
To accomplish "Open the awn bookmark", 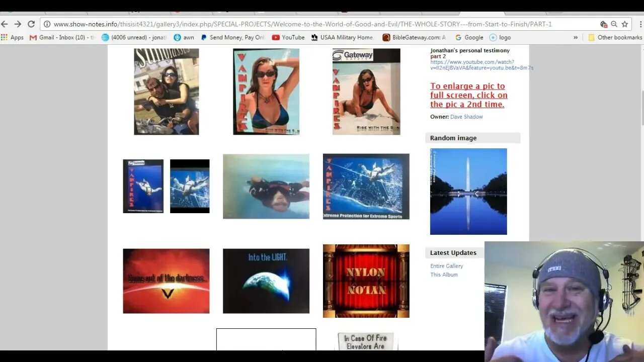I will [184, 37].
